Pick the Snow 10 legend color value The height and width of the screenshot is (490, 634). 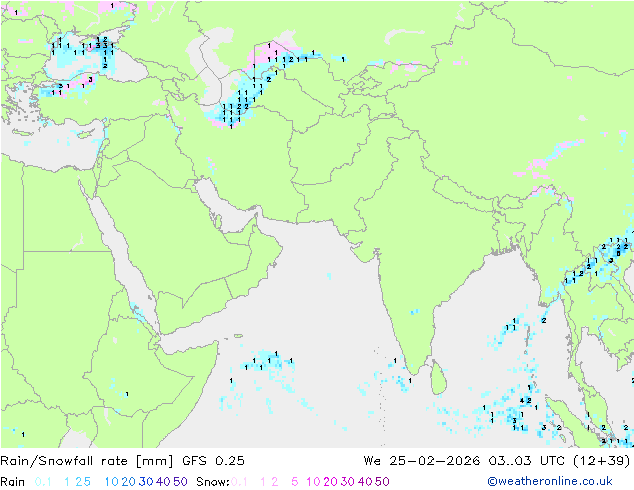tap(313, 482)
